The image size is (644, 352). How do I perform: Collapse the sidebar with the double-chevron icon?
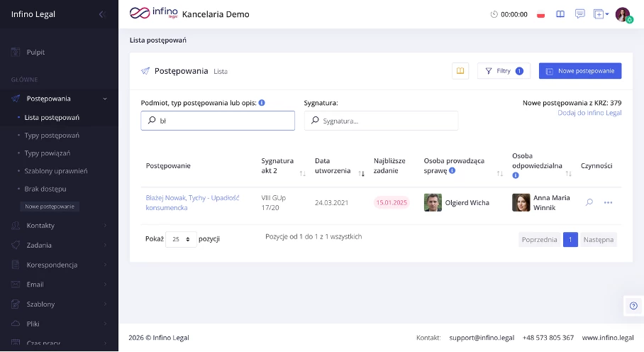(102, 14)
